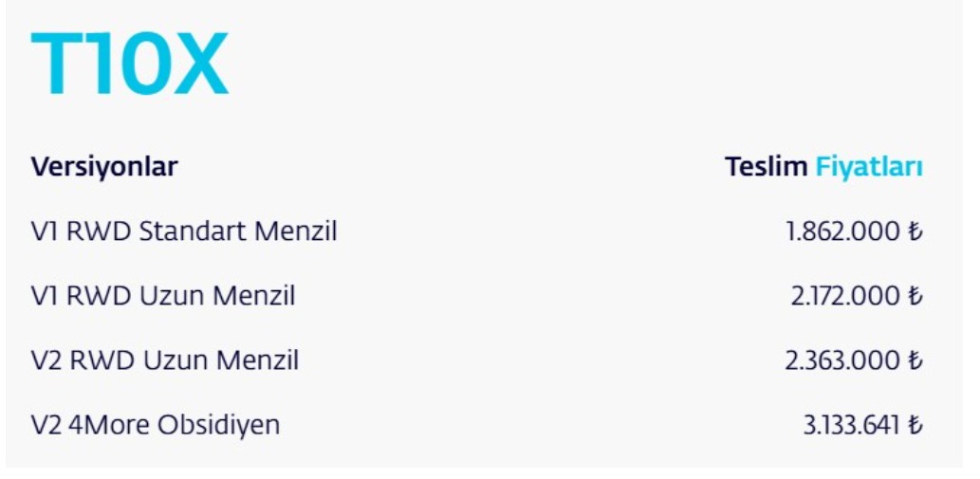Select V2 4More Obsidiyen version name
The height and width of the screenshot is (479, 980).
click(x=156, y=425)
